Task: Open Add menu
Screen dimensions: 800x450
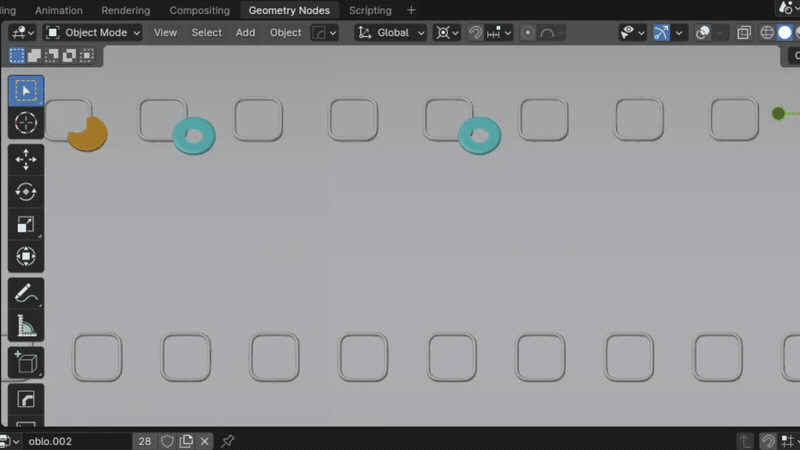Action: point(245,33)
